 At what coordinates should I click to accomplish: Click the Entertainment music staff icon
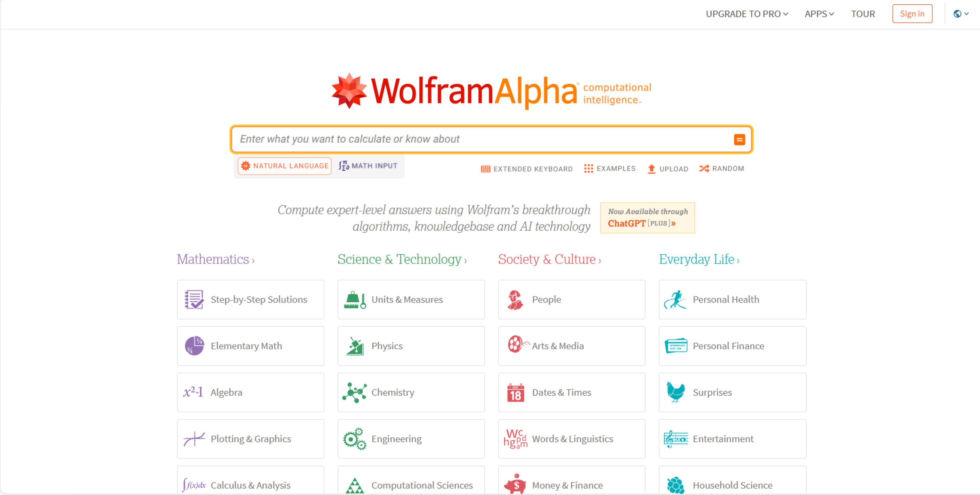676,439
